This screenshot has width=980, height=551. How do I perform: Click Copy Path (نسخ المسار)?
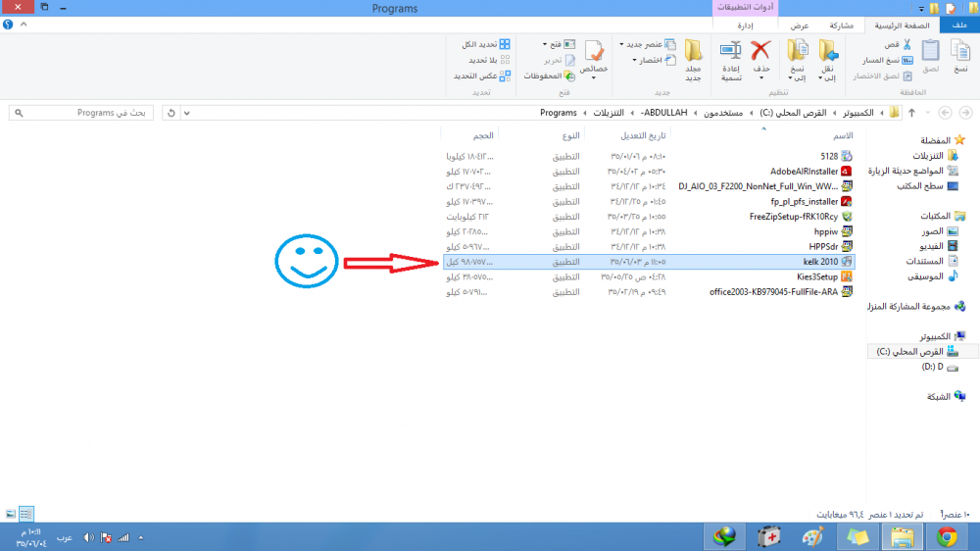point(887,61)
